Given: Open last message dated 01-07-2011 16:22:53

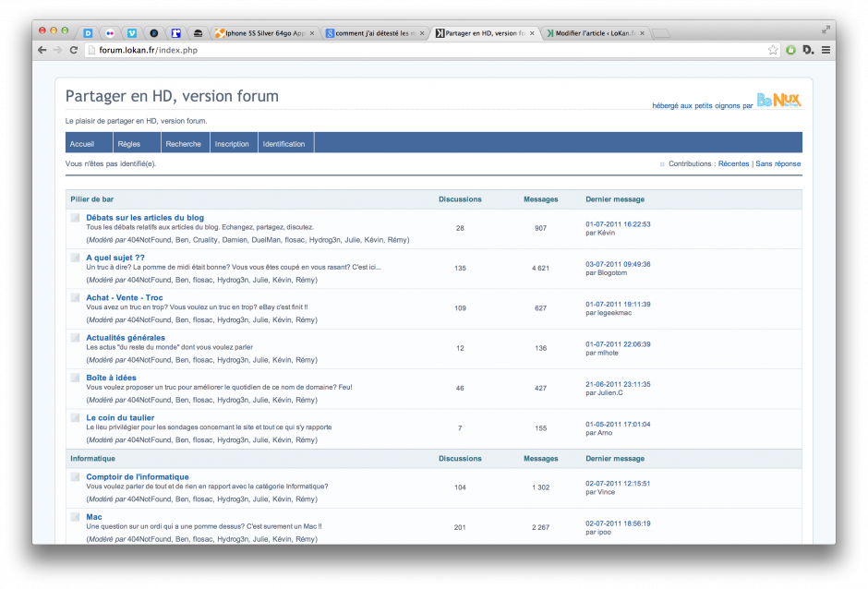Looking at the screenshot, I should (x=618, y=224).
